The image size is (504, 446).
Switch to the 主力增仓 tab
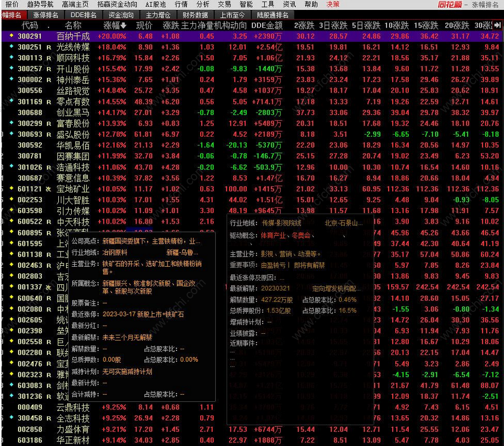coord(158,15)
